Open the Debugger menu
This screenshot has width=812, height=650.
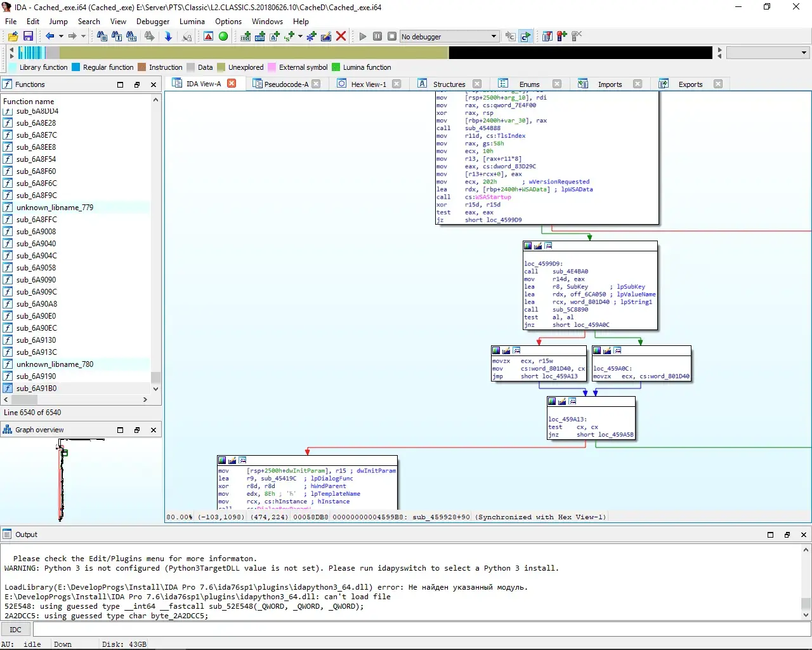click(153, 21)
